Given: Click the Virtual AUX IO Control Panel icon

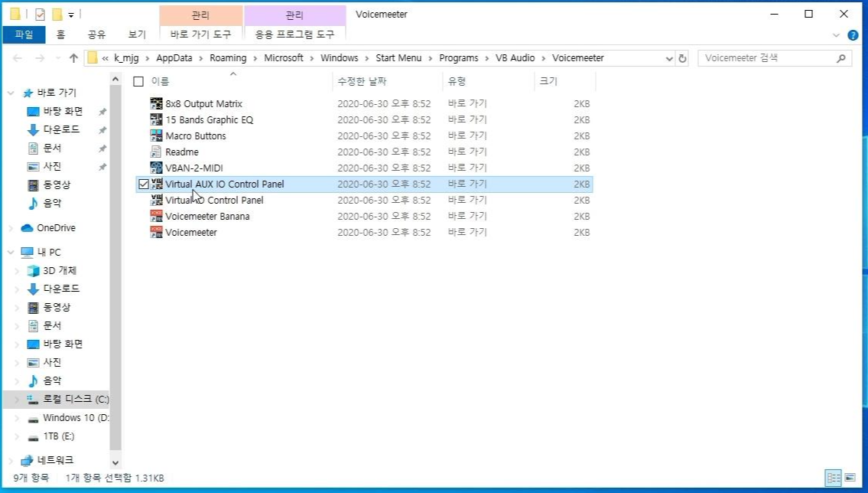Looking at the screenshot, I should 156,184.
